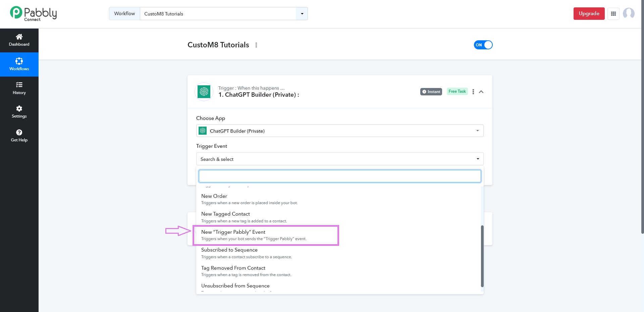Click the dropdown list scrollbar
The height and width of the screenshot is (312, 644).
coord(482,256)
